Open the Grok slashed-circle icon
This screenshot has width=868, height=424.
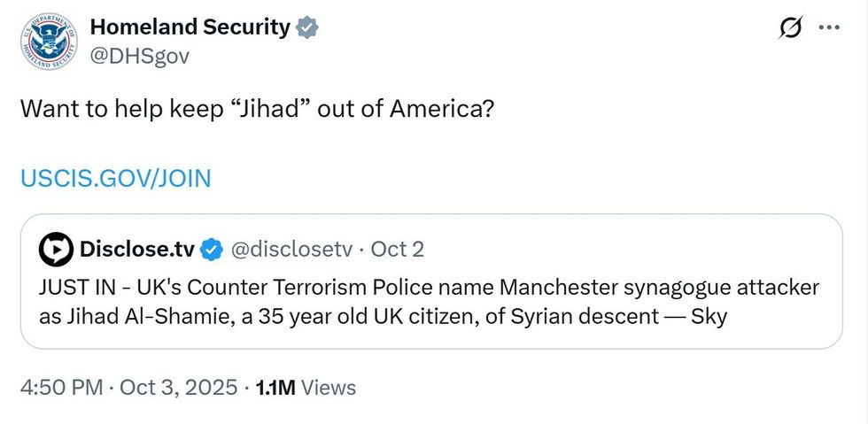tap(789, 28)
